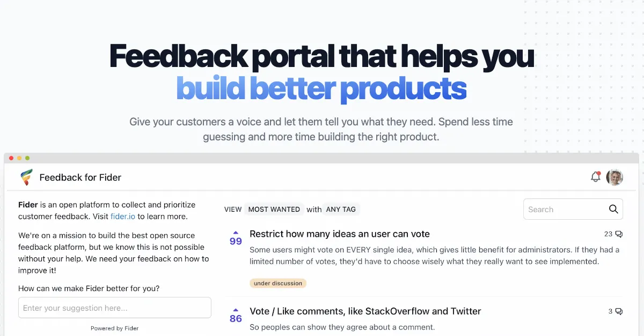
Task: Click comments icon showing 23 comments
Action: pyautogui.click(x=619, y=234)
